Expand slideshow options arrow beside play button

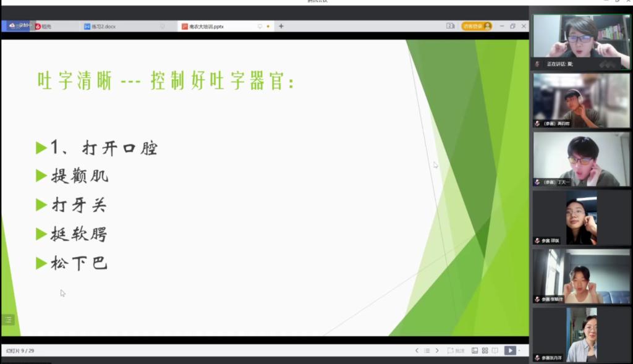[519, 350]
